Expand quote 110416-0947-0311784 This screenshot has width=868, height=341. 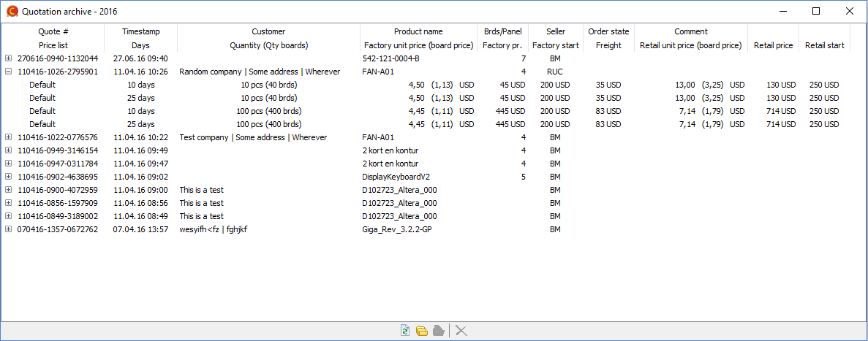[x=8, y=164]
